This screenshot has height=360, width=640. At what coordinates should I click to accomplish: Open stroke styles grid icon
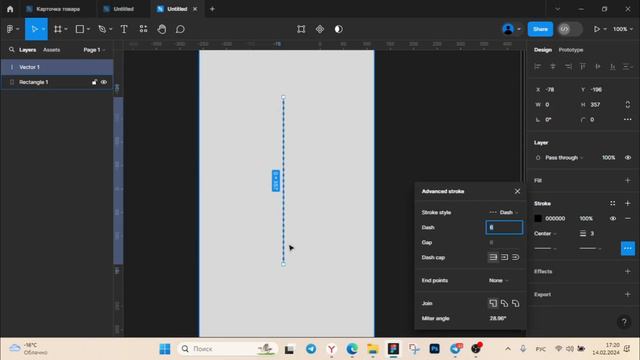click(x=613, y=203)
